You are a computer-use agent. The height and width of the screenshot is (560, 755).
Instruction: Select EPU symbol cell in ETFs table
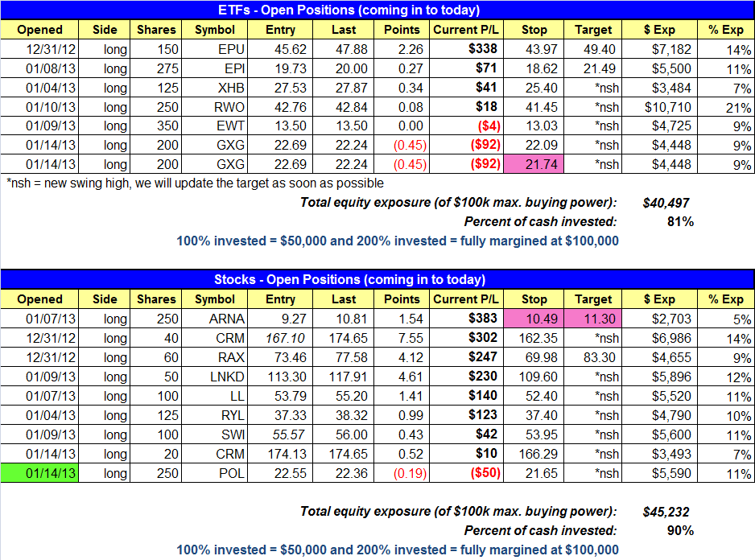coord(215,49)
